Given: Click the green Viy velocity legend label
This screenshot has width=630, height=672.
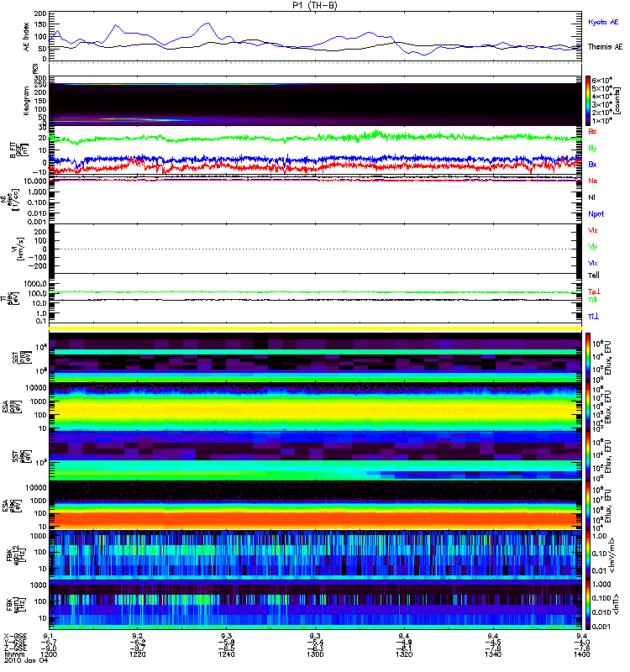Looking at the screenshot, I should pos(593,247).
